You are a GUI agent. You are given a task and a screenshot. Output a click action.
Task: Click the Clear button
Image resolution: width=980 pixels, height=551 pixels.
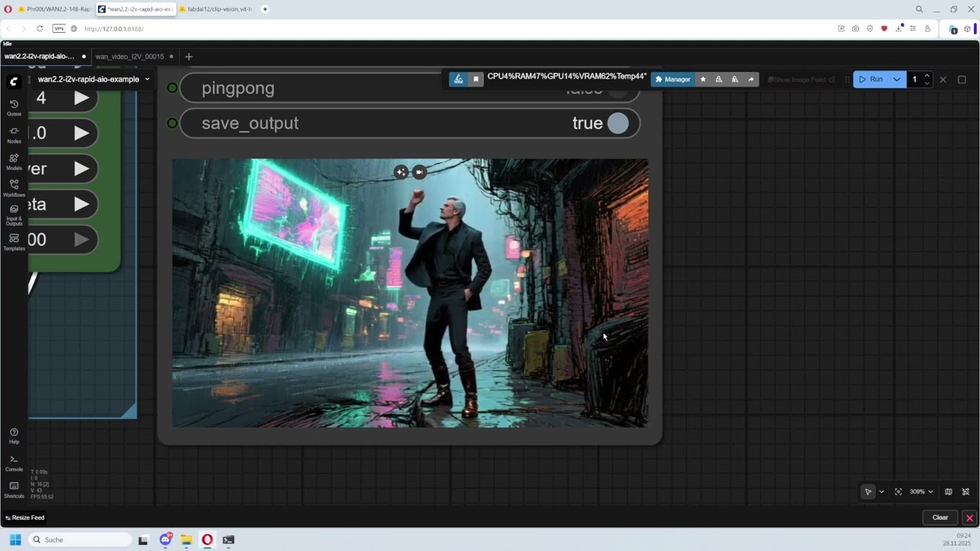tap(940, 517)
